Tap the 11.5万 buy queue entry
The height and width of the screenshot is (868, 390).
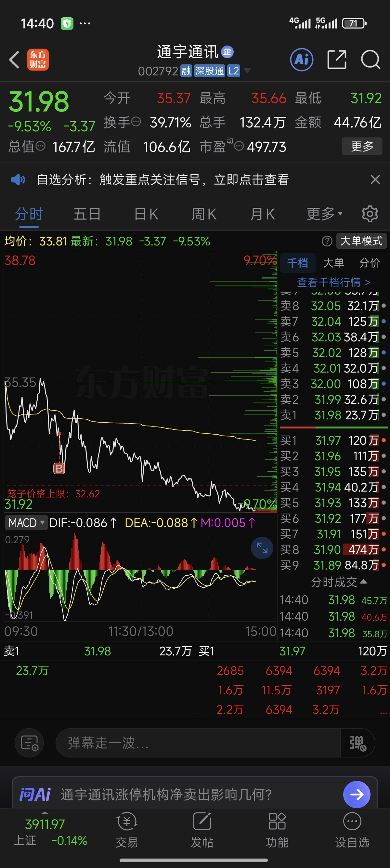276,690
